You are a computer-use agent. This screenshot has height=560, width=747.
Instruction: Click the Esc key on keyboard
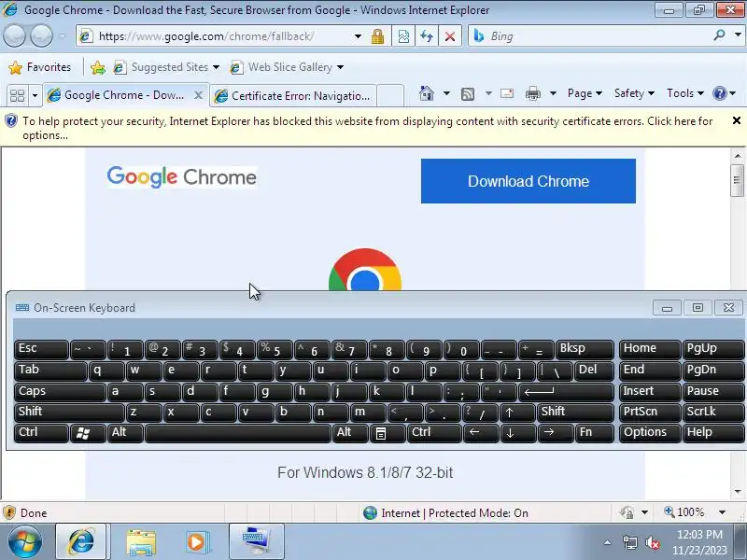41,349
